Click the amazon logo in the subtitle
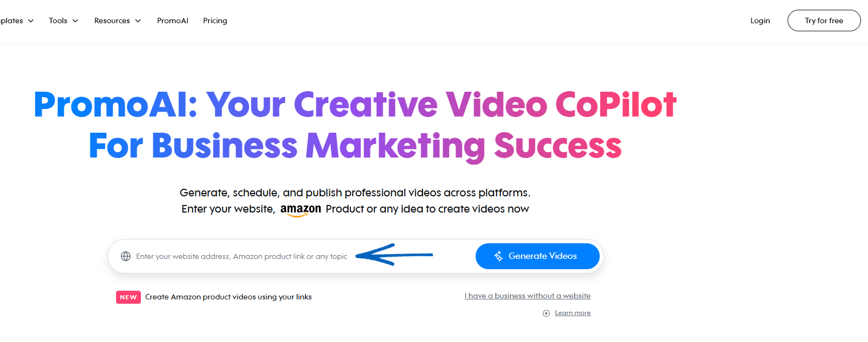Screen dimensions: 868x342 (301, 210)
